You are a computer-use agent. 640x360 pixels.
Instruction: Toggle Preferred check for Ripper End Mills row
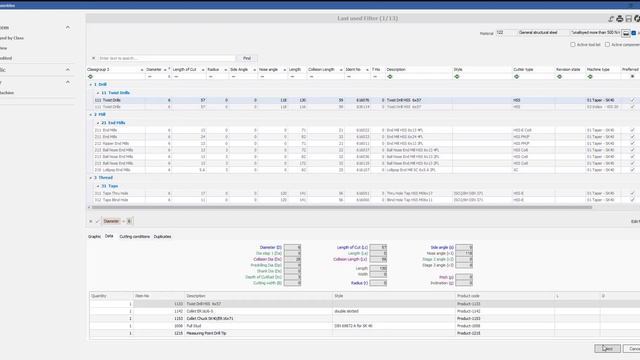(x=632, y=143)
